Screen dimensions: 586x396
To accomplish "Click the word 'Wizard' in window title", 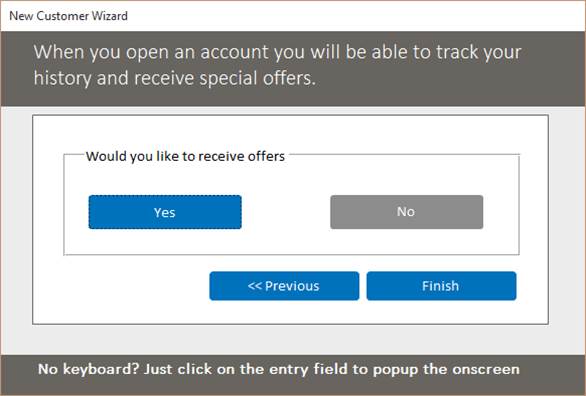I will pos(110,16).
